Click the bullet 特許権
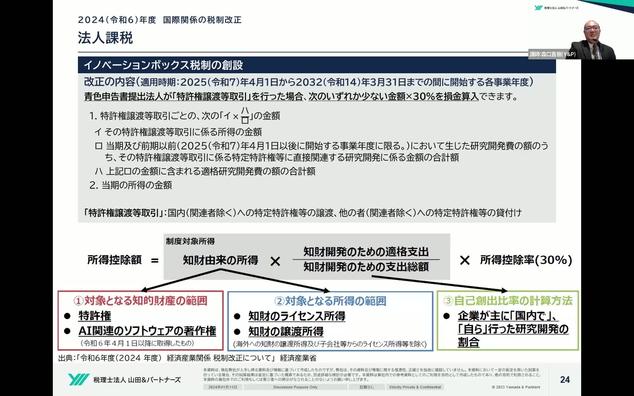 click(95, 316)
